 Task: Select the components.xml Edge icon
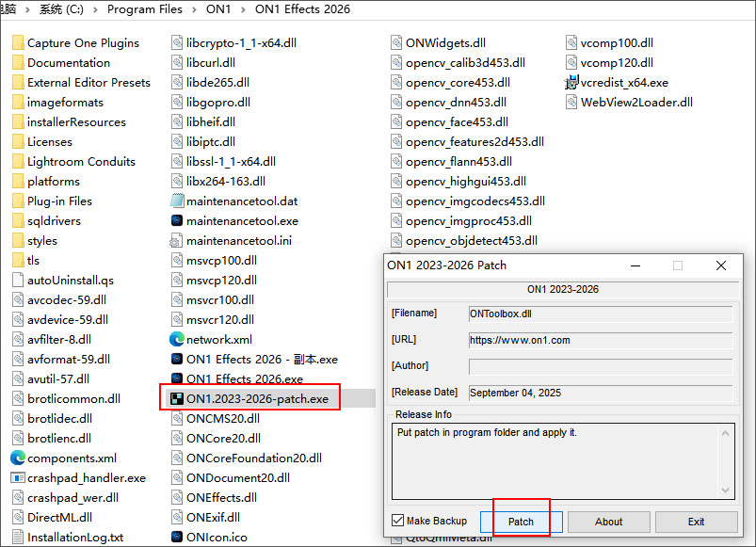(x=18, y=458)
